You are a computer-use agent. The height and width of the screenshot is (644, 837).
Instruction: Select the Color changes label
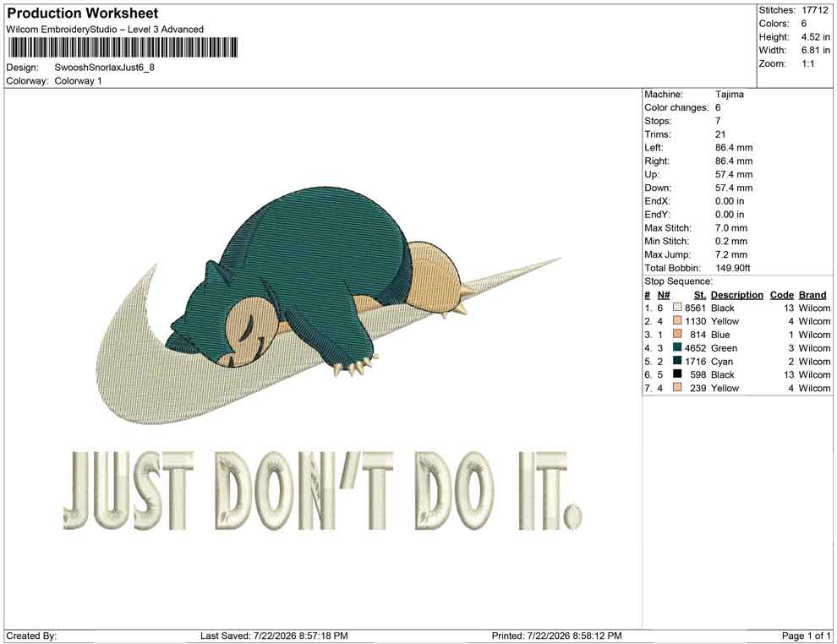pos(676,107)
